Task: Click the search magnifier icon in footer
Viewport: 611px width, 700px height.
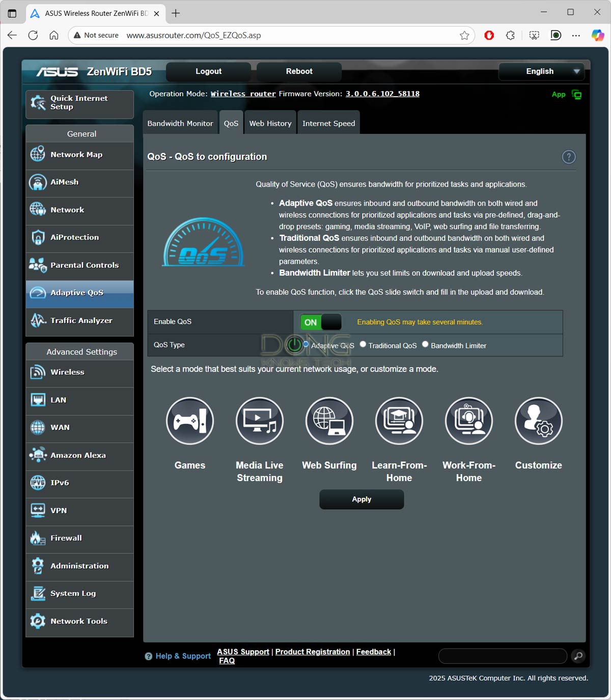Action: [578, 656]
